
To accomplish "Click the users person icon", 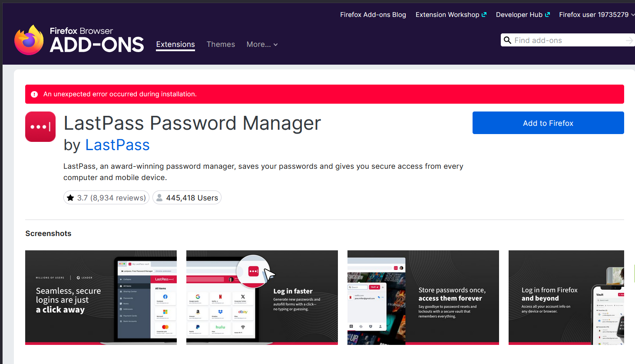I will pos(159,198).
